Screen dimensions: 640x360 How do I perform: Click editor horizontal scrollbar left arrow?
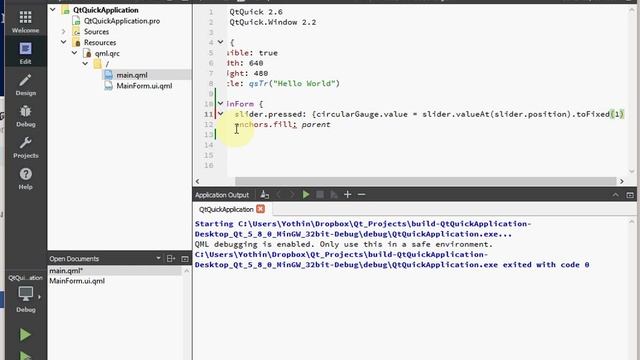(x=198, y=181)
